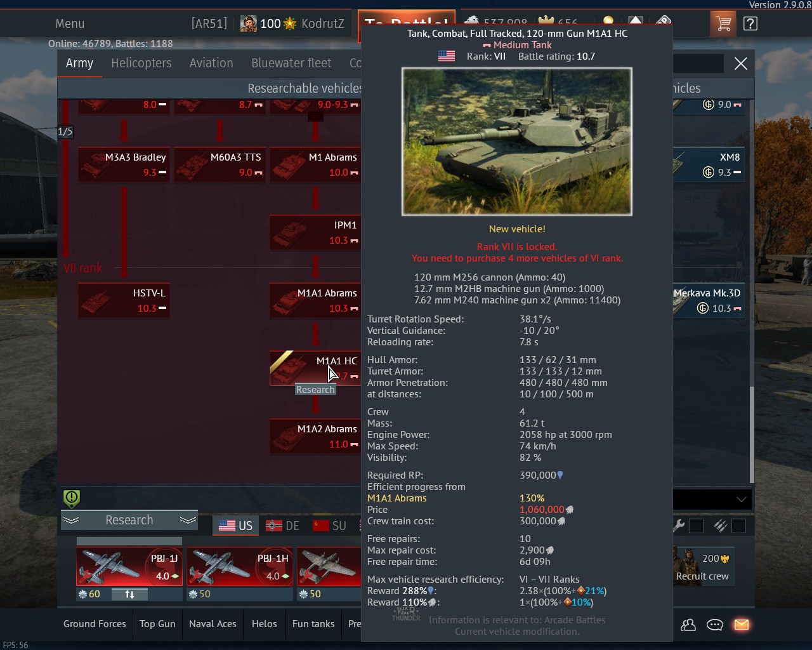Select the Merkava Mk.3D premium vehicle
The height and width of the screenshot is (650, 812).
(x=709, y=300)
